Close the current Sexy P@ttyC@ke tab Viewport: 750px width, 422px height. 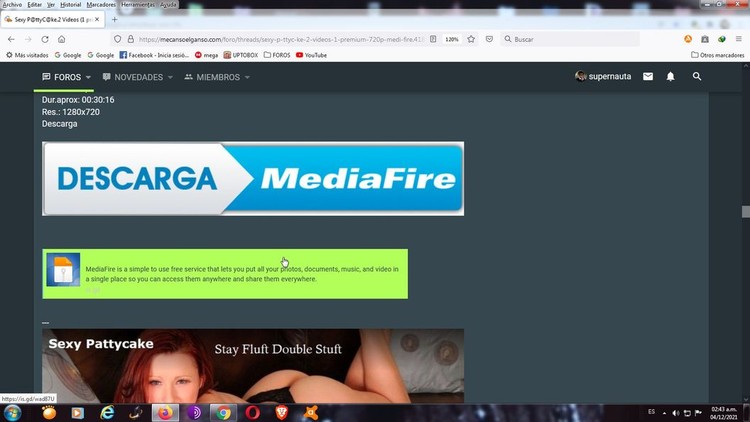point(97,20)
